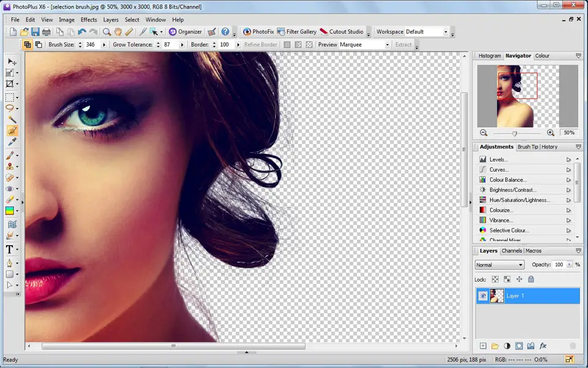The image size is (588, 368).
Task: Switch to the Channels tab
Action: pos(511,251)
